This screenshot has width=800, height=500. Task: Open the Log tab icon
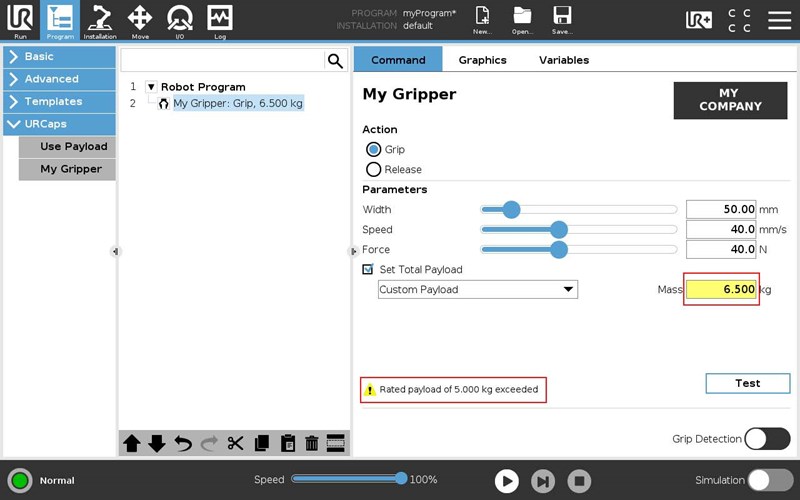[x=220, y=20]
